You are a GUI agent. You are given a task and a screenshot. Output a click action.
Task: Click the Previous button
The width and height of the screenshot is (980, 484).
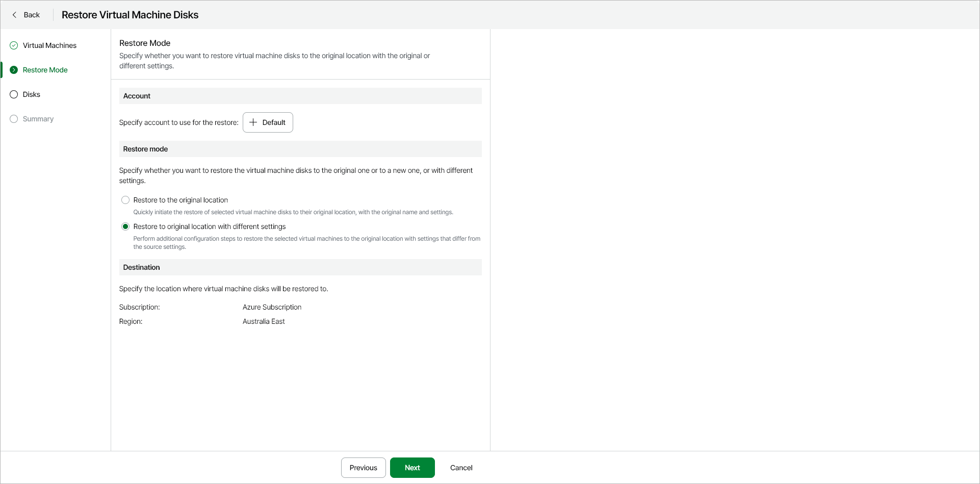(363, 468)
